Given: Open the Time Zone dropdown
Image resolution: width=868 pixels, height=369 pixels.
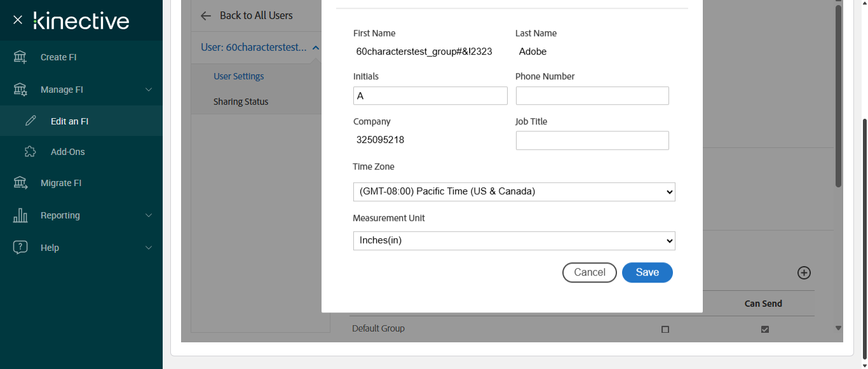Looking at the screenshot, I should coord(514,192).
